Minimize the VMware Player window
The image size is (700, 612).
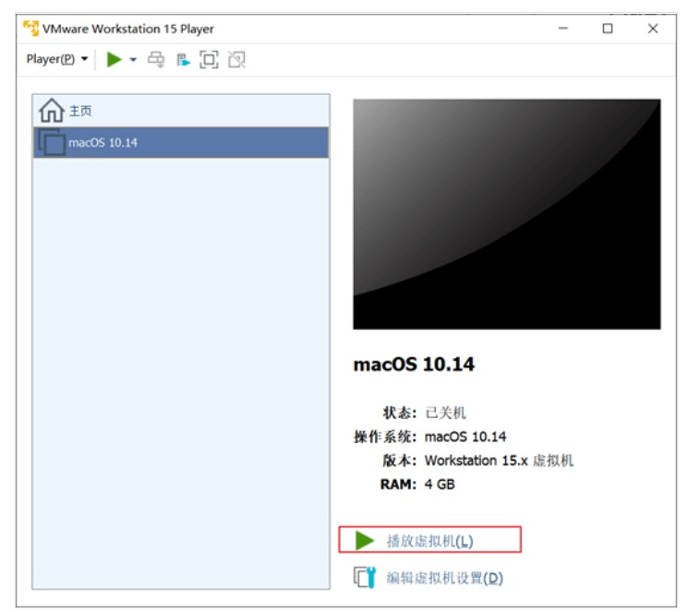(x=563, y=29)
